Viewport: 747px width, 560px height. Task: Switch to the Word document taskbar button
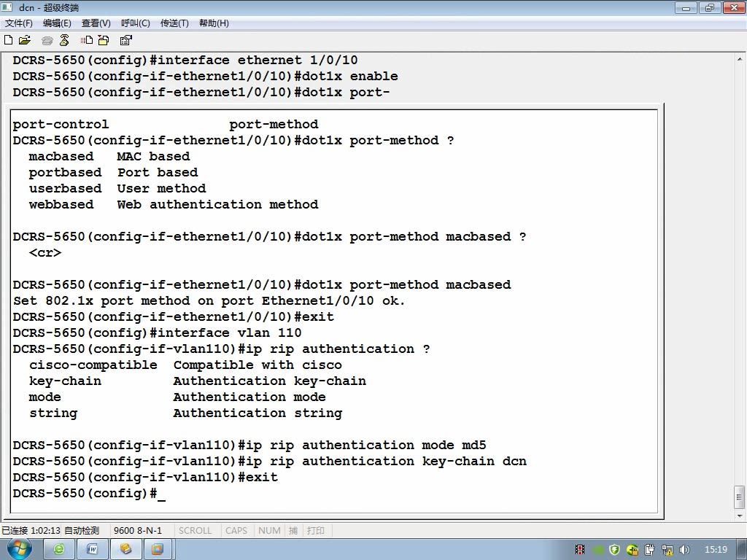coord(93,550)
